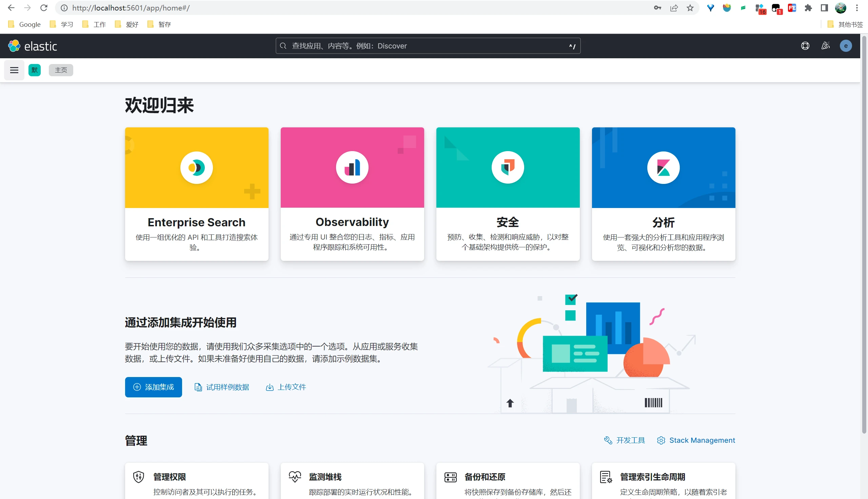Open the 学习 bookmarks folder
868x499 pixels.
(x=62, y=24)
